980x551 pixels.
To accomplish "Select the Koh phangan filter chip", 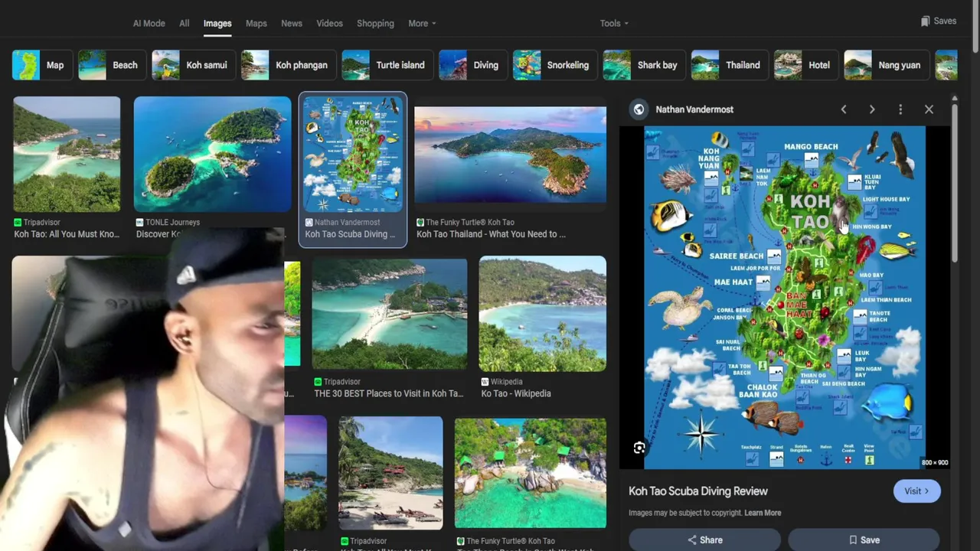I will point(288,65).
